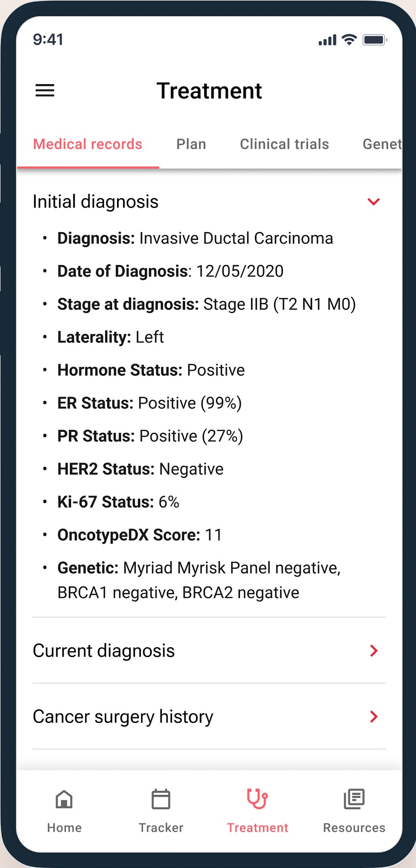Tap the Home house icon
The height and width of the screenshot is (868, 416).
[64, 799]
